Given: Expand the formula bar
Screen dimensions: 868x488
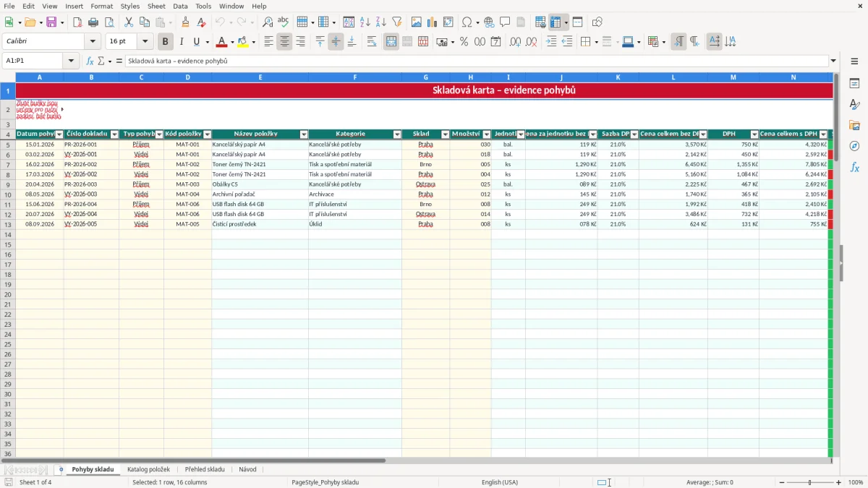Looking at the screenshot, I should coord(833,61).
